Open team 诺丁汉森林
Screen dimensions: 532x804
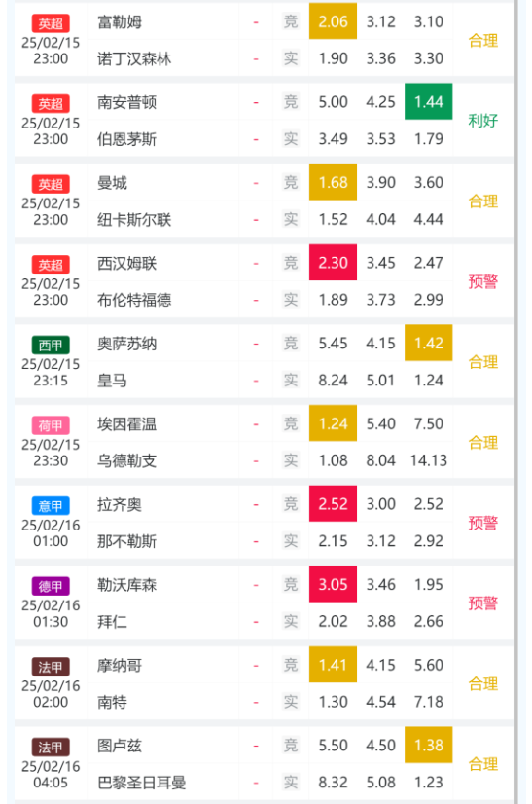(134, 58)
